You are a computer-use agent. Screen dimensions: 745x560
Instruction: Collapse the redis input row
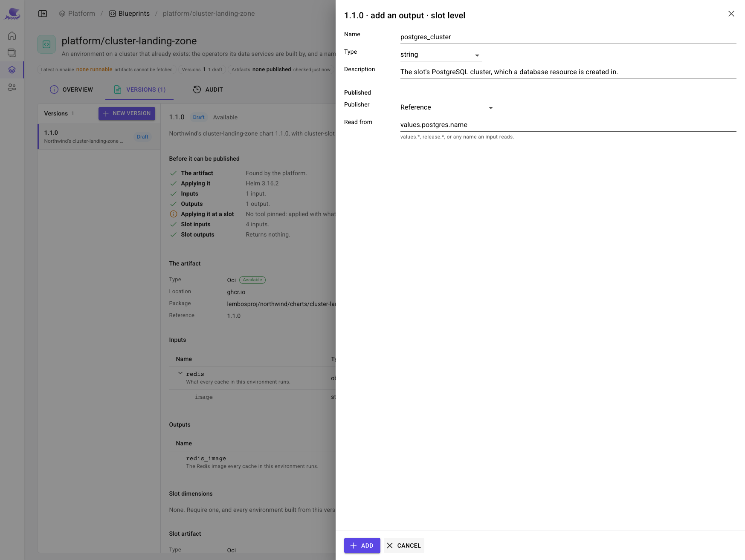click(x=180, y=373)
